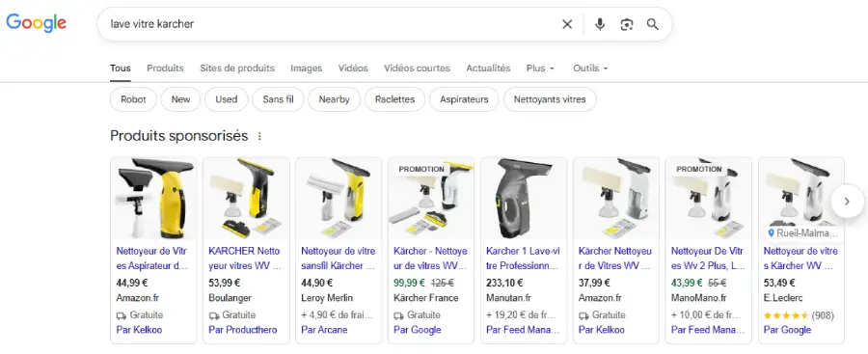Open the Boulanger product image
868x354 pixels.
point(246,199)
